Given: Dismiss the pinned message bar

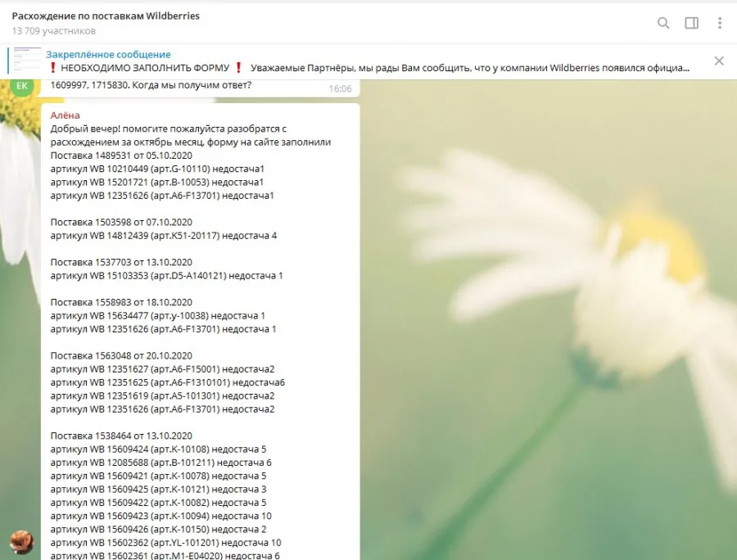Looking at the screenshot, I should pos(719,61).
